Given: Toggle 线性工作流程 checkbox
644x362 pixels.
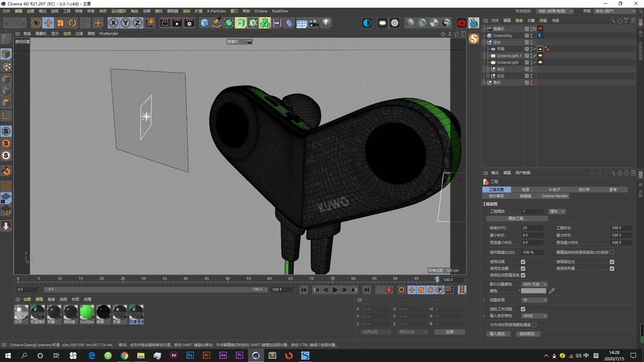Looking at the screenshot, I should click(x=523, y=309).
